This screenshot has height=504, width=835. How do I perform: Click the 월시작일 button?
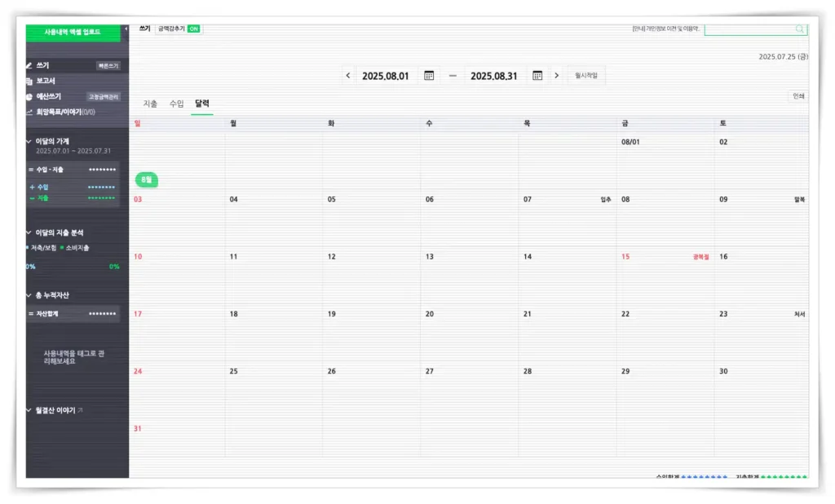tap(586, 76)
